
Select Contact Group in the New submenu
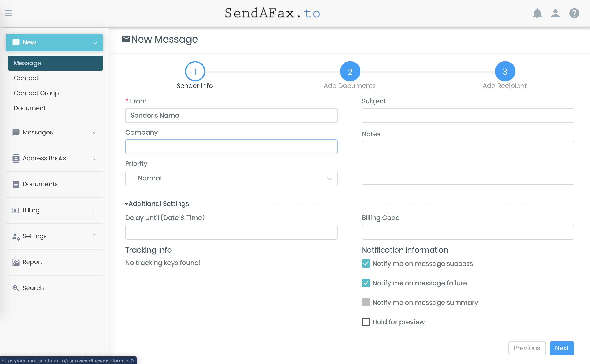tap(36, 93)
